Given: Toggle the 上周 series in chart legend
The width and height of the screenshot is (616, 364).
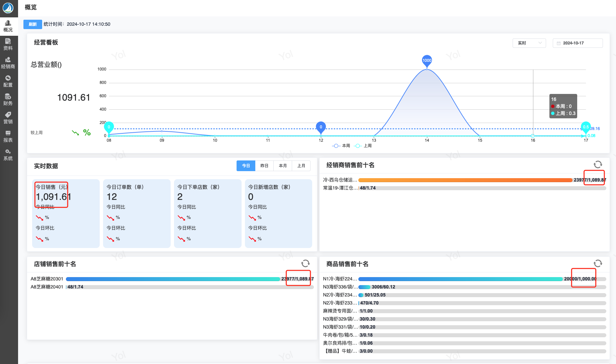Looking at the screenshot, I should pyautogui.click(x=363, y=146).
